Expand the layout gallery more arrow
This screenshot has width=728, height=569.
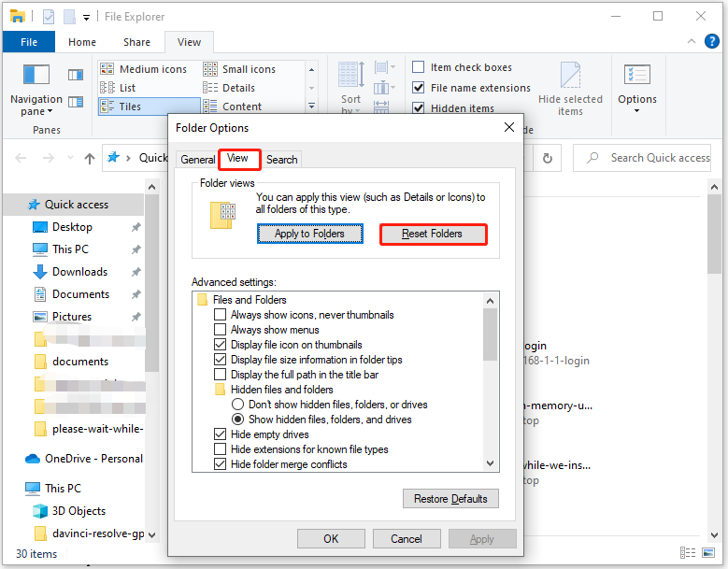pyautogui.click(x=311, y=107)
